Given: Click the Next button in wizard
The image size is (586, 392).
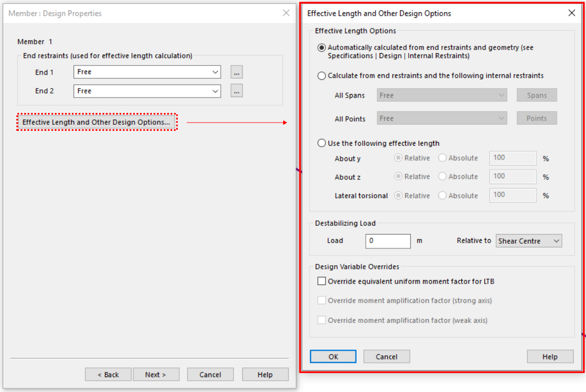Looking at the screenshot, I should pos(156,375).
